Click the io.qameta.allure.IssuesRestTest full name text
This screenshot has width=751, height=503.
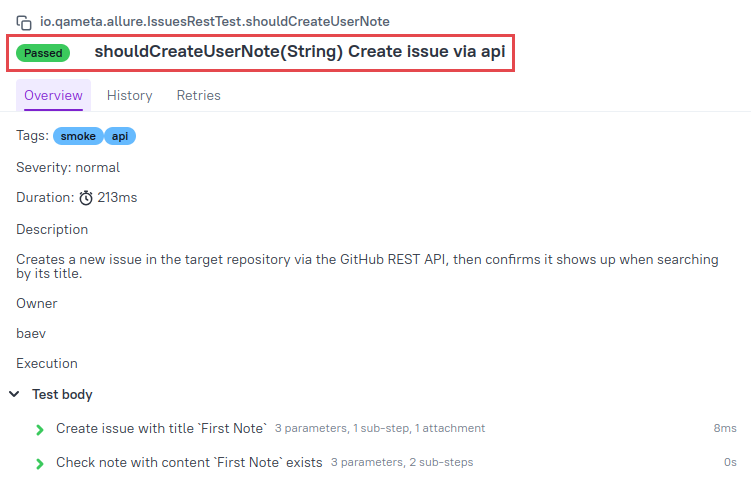tap(215, 22)
